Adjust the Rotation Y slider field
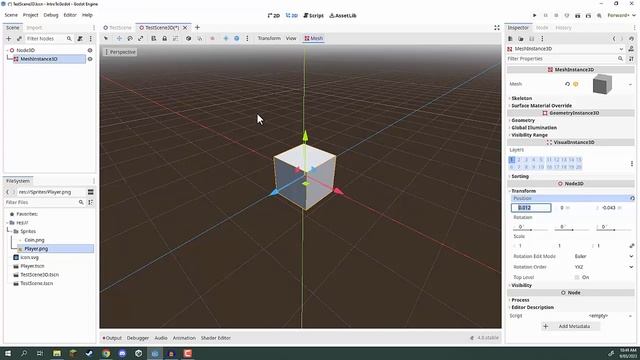The height and width of the screenshot is (360, 640). tap(572, 227)
